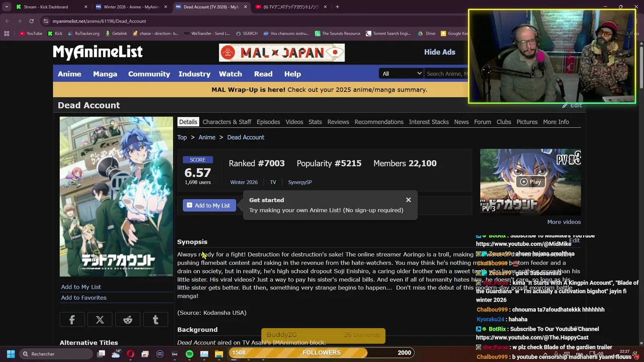Screen dimensions: 644x362
Task: Open File Explorer from the taskbar
Action: pyautogui.click(x=219, y=354)
